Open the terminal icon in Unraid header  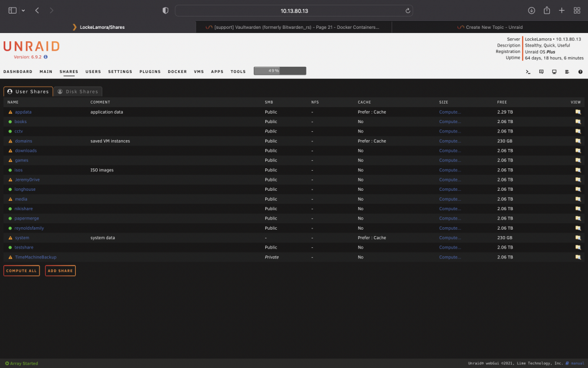click(528, 72)
